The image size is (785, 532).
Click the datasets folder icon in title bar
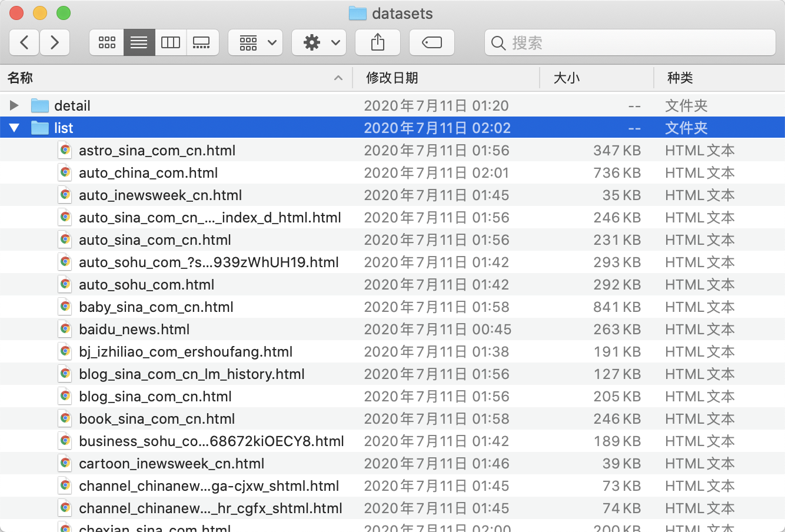pyautogui.click(x=358, y=14)
